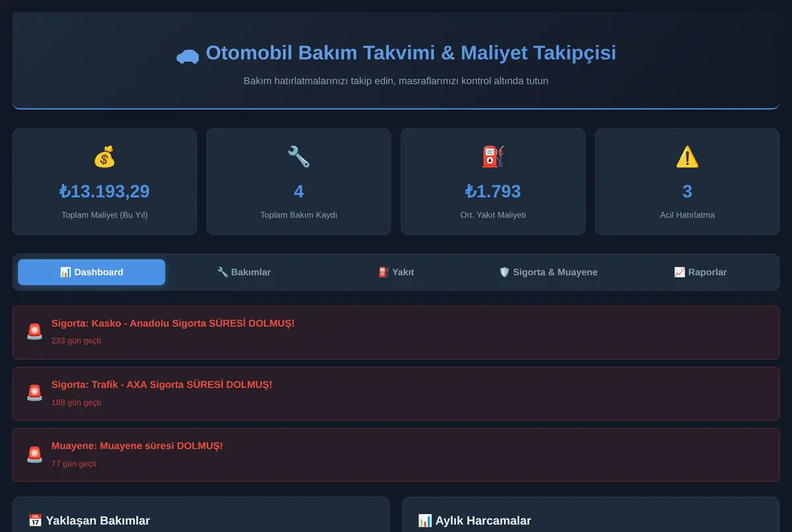Click the ₺1.793 fuel cost value
The width and height of the screenshot is (792, 532).
pyautogui.click(x=493, y=191)
